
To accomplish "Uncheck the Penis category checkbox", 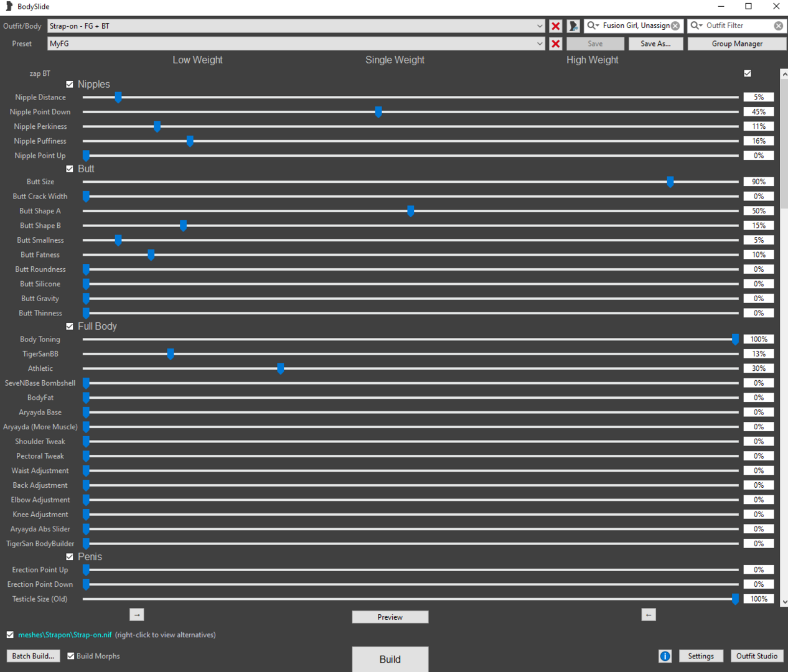I will coord(70,557).
